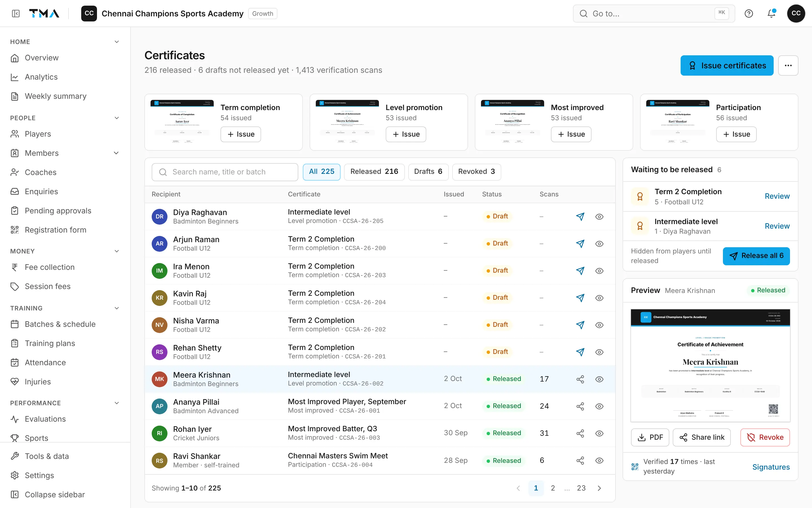Image resolution: width=812 pixels, height=508 pixels.
Task: Expand the Members submenu chevron
Action: [x=116, y=153]
